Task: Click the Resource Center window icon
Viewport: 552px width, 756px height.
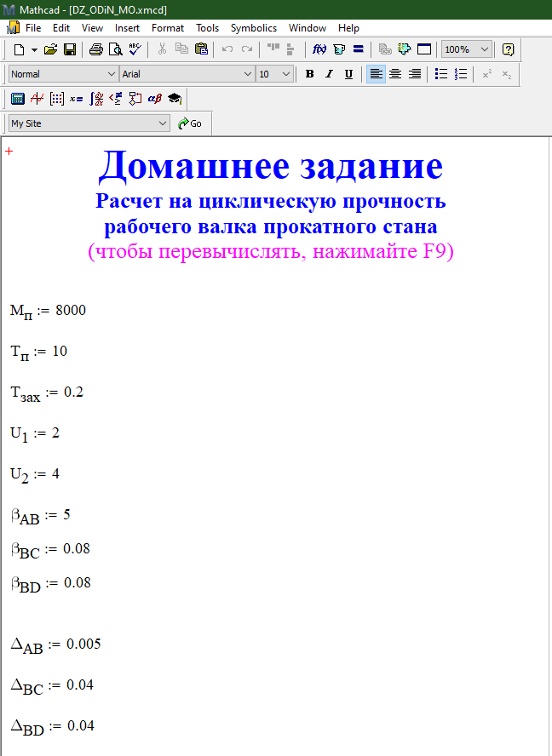Action: point(423,49)
